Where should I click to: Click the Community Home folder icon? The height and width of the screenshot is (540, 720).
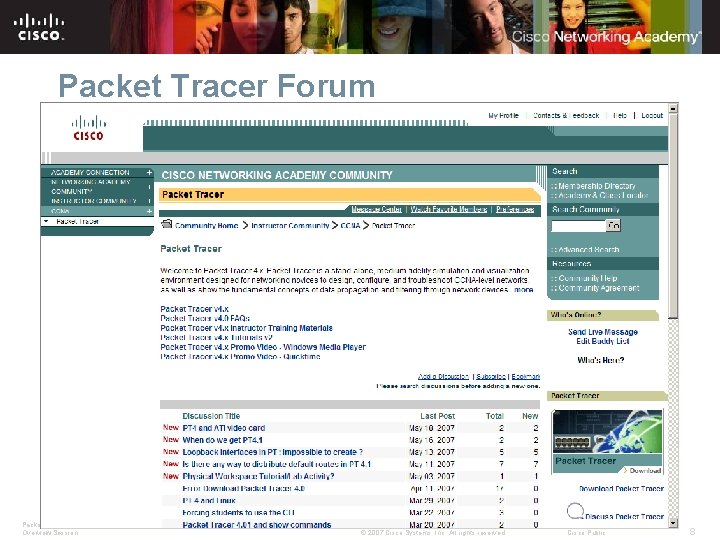click(x=166, y=224)
